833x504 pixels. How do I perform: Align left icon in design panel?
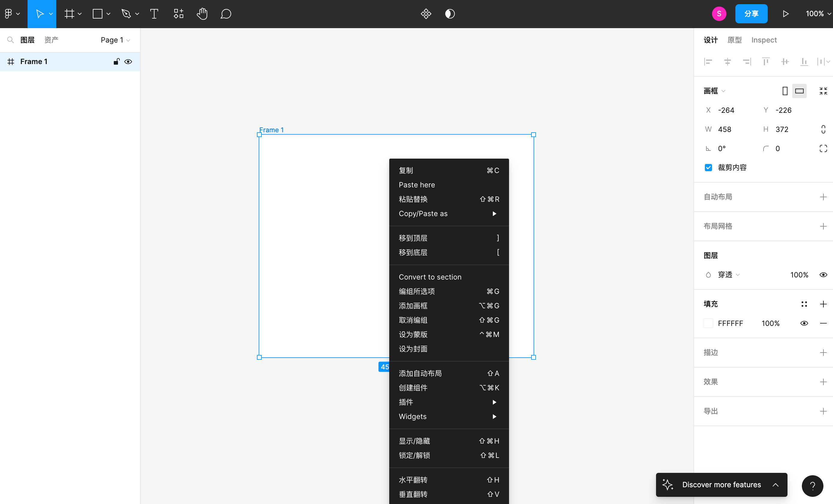[x=708, y=61]
